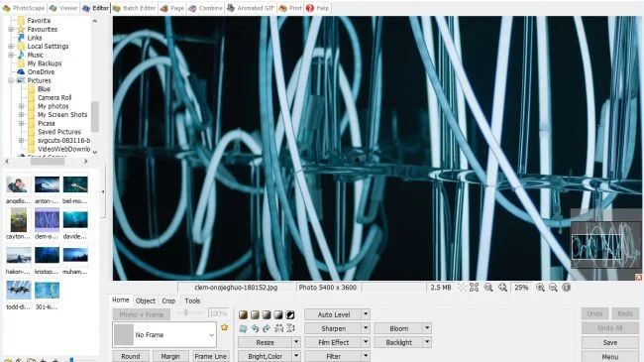Switch to the Crop tab

[168, 301]
